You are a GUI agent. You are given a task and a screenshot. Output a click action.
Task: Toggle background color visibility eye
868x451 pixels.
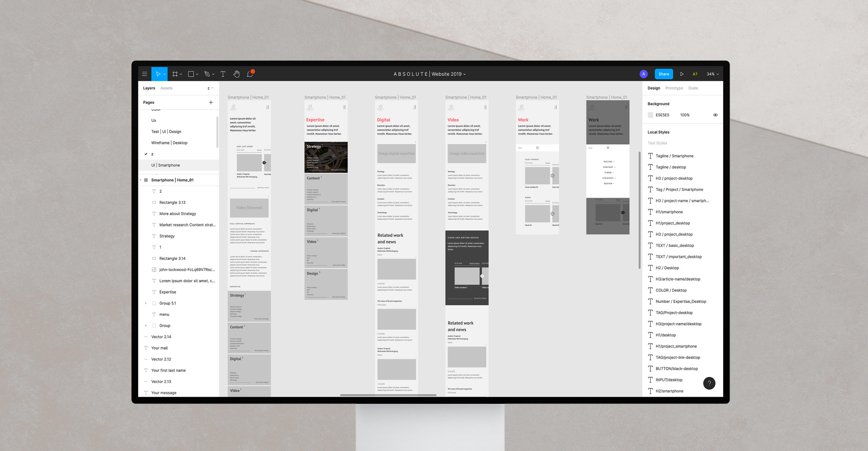[x=715, y=115]
